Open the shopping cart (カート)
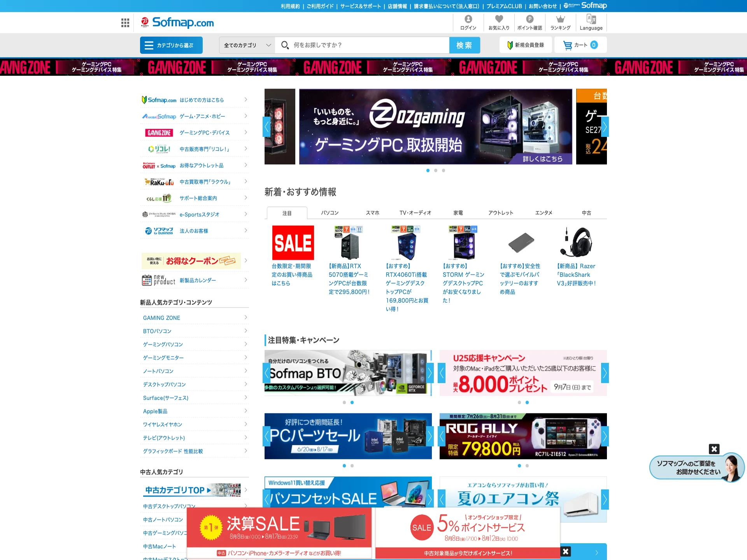 coord(580,45)
